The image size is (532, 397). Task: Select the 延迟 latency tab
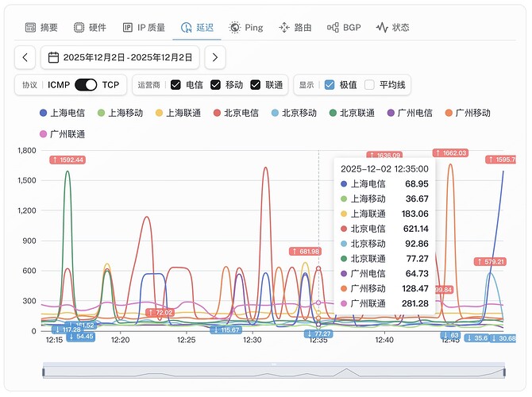pos(197,28)
